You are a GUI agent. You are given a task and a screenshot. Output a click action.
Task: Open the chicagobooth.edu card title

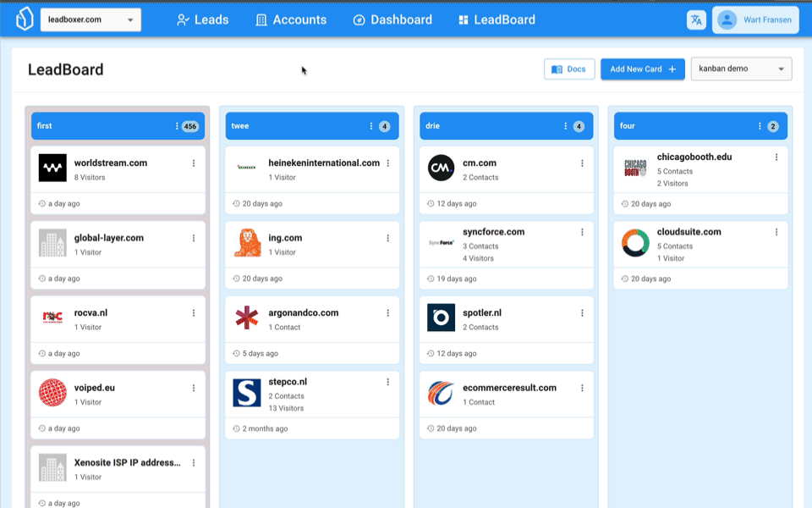pyautogui.click(x=694, y=157)
